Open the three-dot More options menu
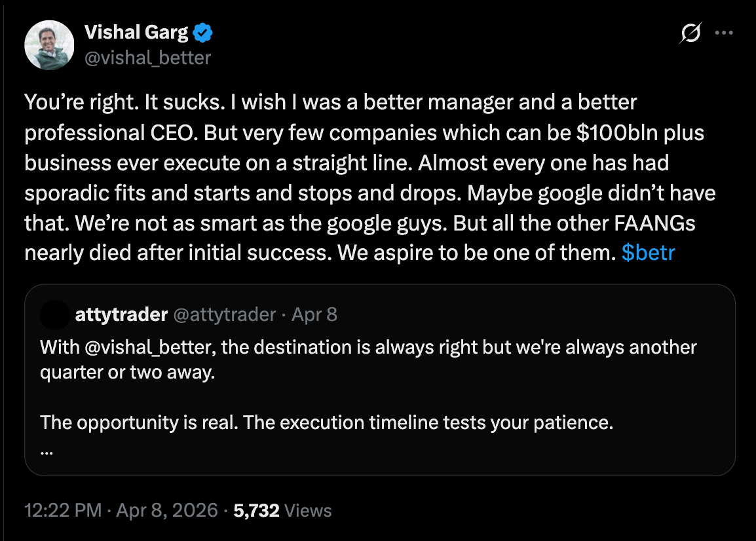This screenshot has height=541, width=756. click(724, 33)
